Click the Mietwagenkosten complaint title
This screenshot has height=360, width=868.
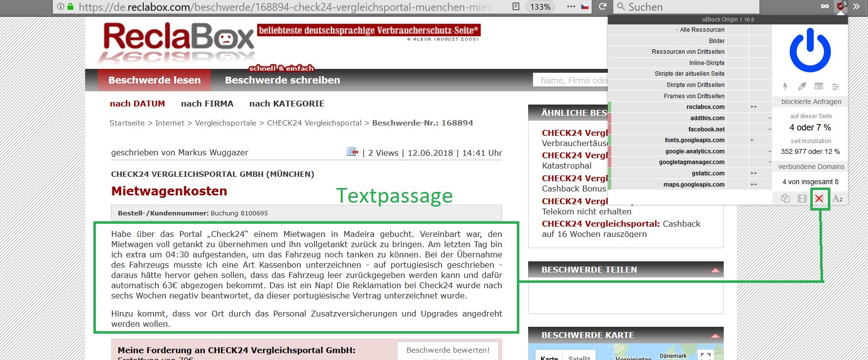click(169, 191)
